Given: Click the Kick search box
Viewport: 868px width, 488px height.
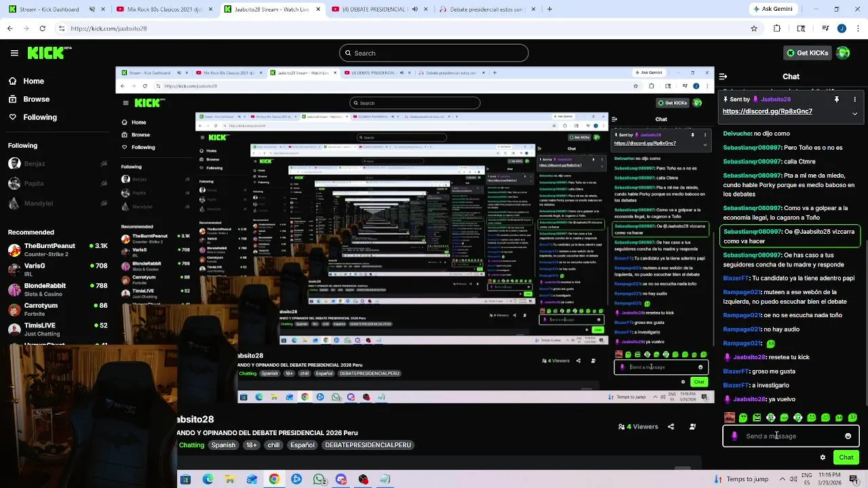Looking at the screenshot, I should click(434, 53).
